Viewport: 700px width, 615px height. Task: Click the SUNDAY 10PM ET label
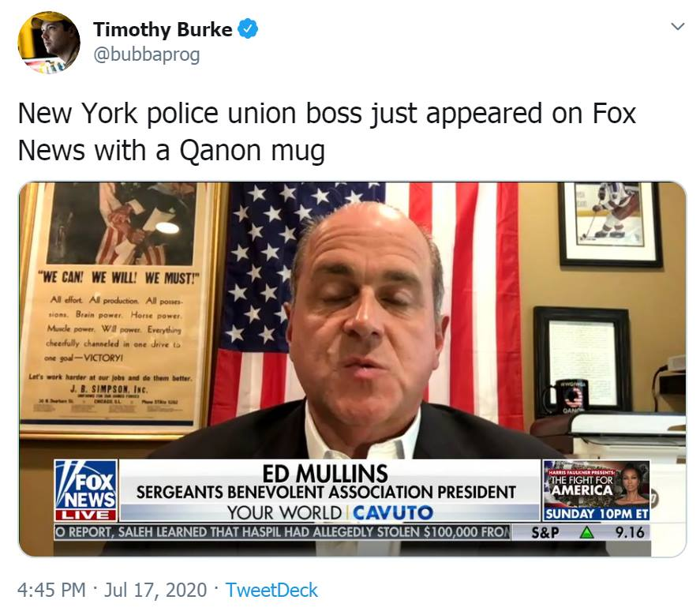coord(597,514)
